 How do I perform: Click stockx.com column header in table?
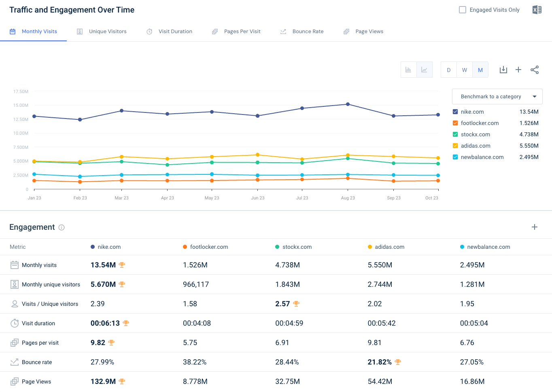293,247
